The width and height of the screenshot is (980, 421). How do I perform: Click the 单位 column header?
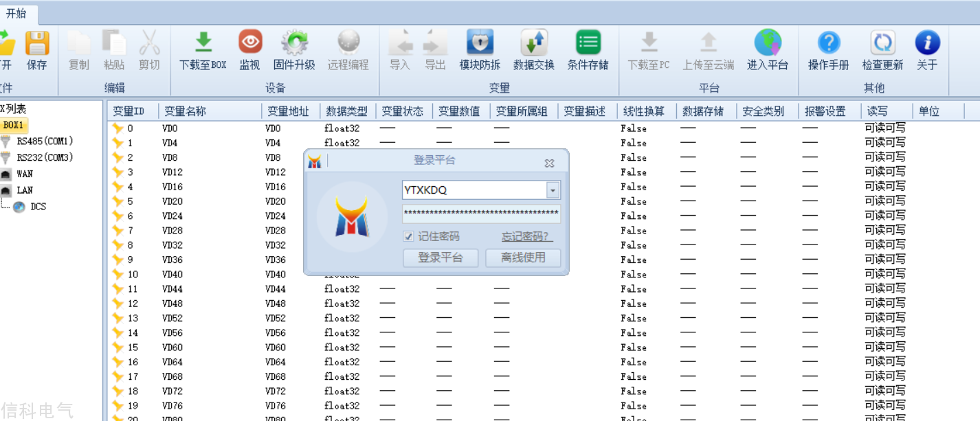pos(938,111)
